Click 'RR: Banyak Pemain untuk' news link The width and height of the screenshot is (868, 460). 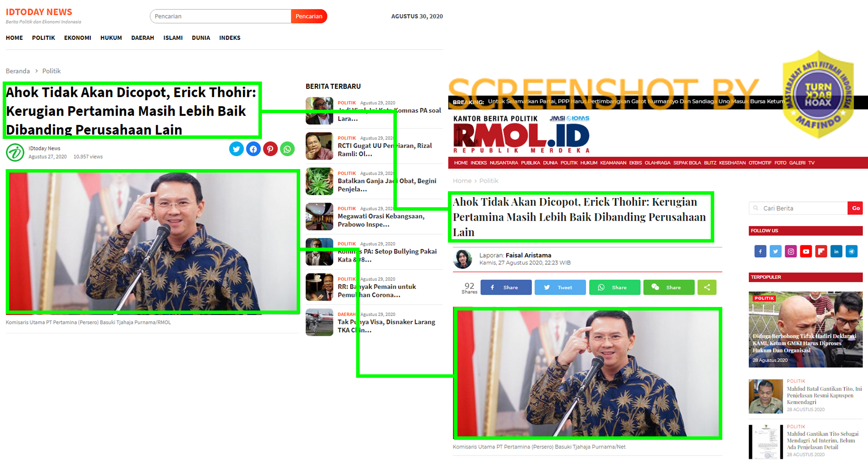click(x=377, y=291)
